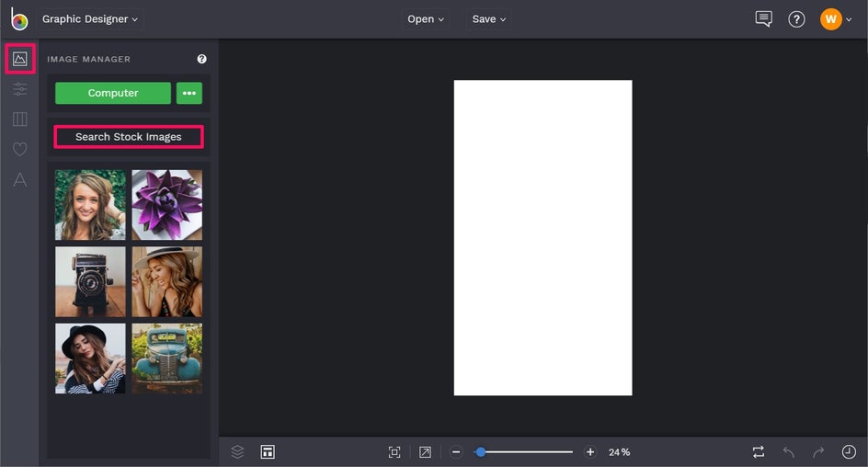The width and height of the screenshot is (868, 467).
Task: Click the Image Manager help question icon
Action: pyautogui.click(x=201, y=59)
